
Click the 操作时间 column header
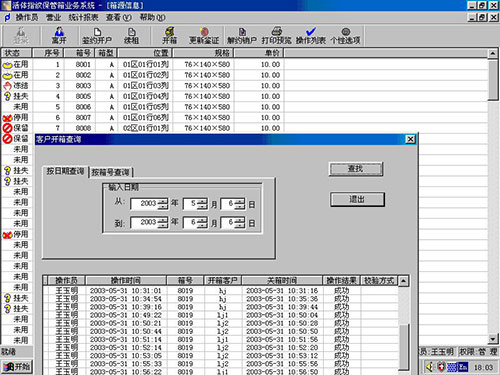126,280
